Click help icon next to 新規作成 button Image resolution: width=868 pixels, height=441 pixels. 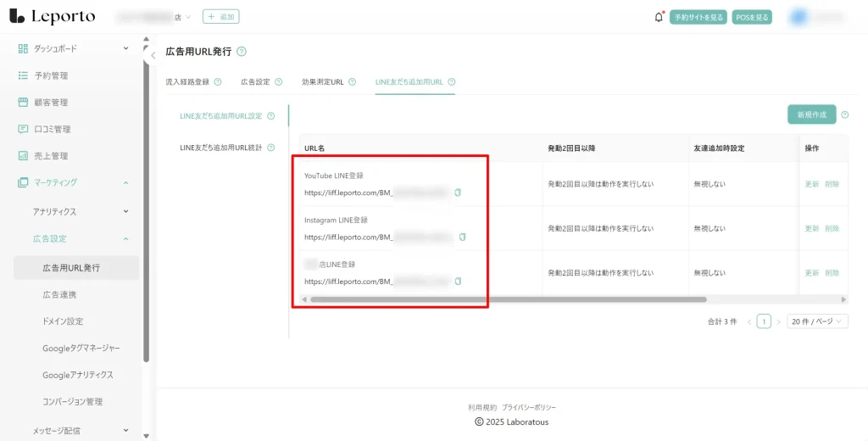844,114
